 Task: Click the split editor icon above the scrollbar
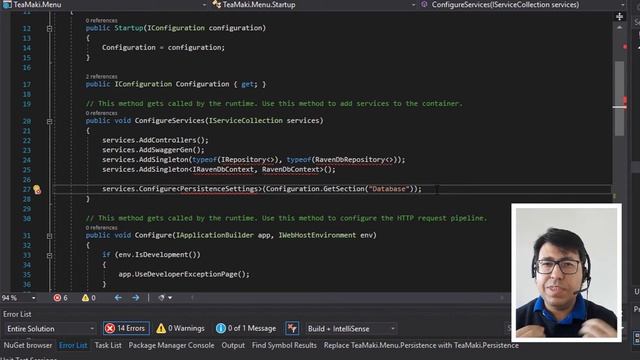619,16
